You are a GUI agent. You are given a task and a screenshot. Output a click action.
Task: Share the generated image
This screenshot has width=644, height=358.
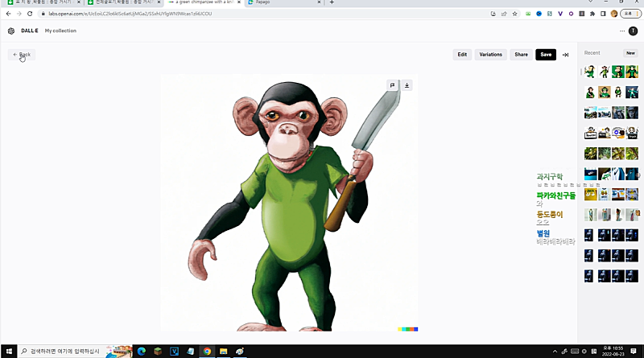(x=521, y=55)
